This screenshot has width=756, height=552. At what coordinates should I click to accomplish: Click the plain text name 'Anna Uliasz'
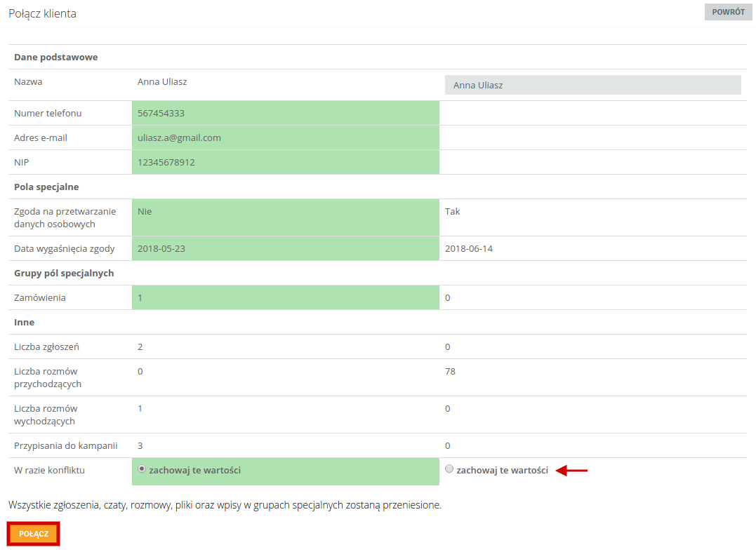pos(162,82)
